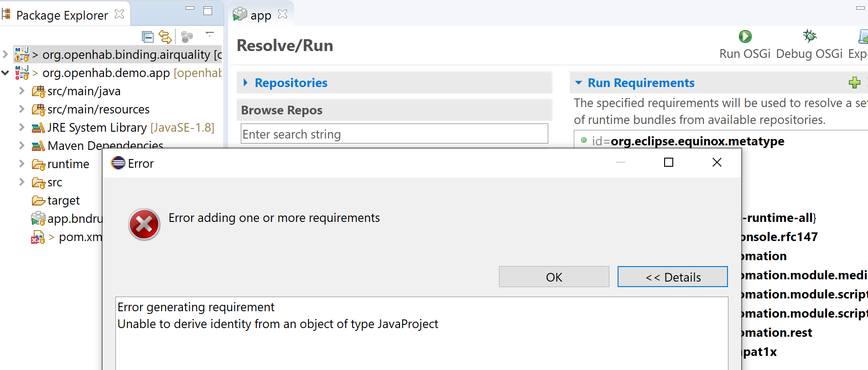Hide details with the << Details button

click(672, 277)
